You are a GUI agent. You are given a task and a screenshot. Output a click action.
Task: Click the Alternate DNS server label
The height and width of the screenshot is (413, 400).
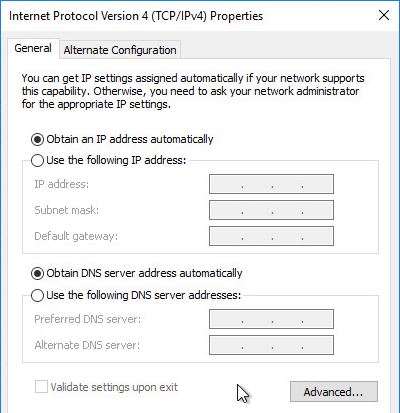87,345
